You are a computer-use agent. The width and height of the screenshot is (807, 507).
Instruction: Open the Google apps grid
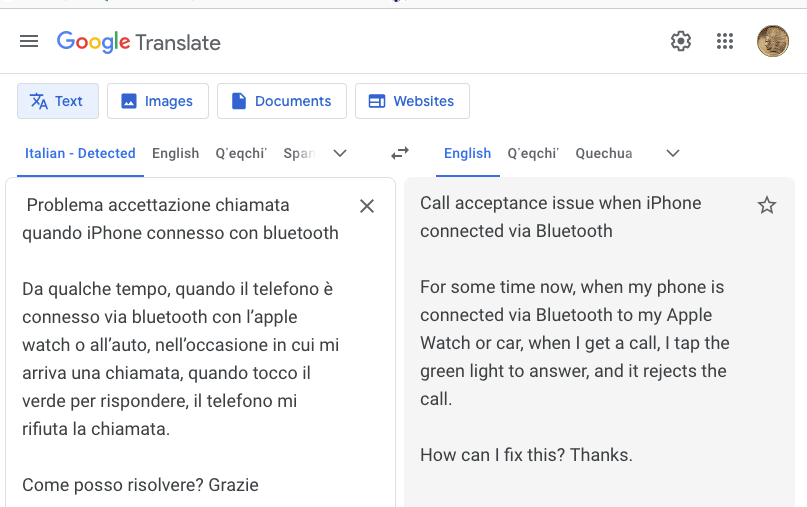pos(726,41)
